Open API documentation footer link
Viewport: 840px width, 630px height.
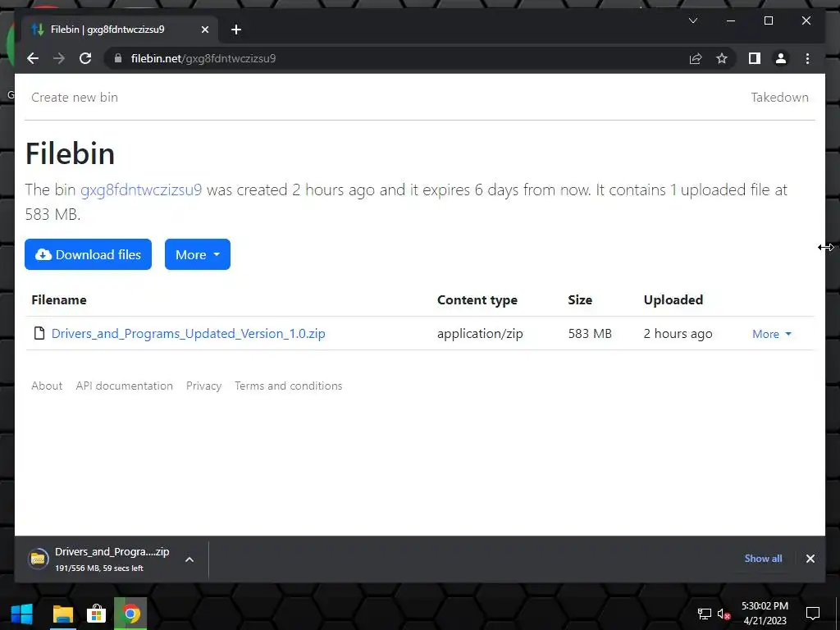click(125, 386)
